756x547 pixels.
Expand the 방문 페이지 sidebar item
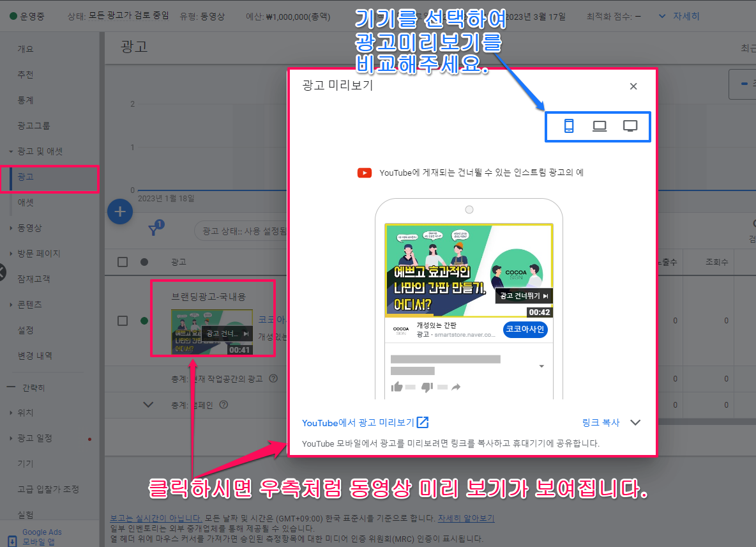pyautogui.click(x=11, y=253)
